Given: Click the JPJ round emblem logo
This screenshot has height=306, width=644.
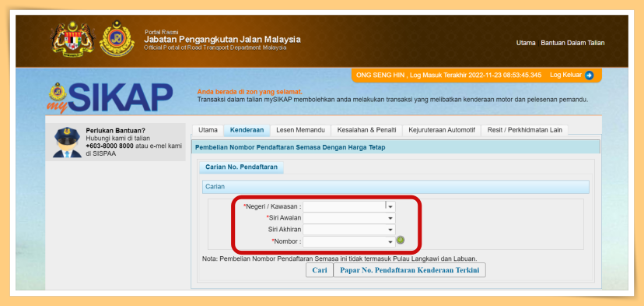Looking at the screenshot, I should [x=117, y=38].
